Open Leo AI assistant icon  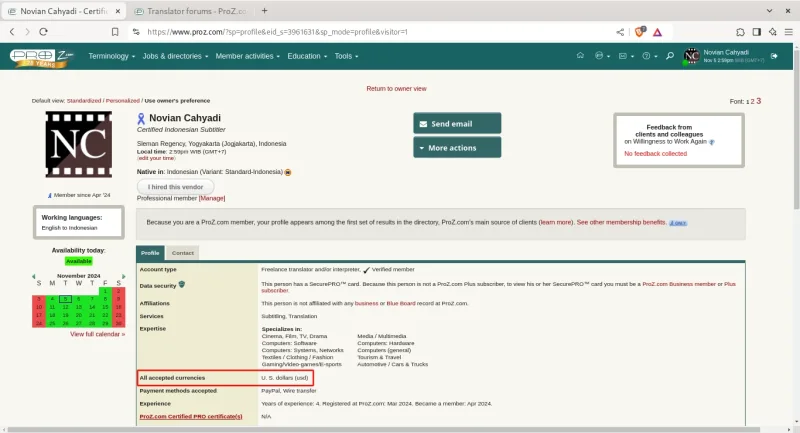point(772,32)
